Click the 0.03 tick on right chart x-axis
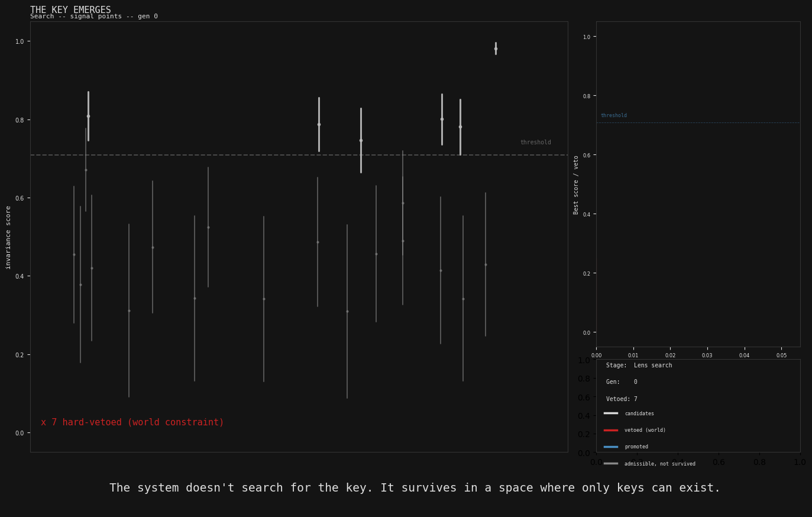The height and width of the screenshot is (517, 812). (707, 356)
